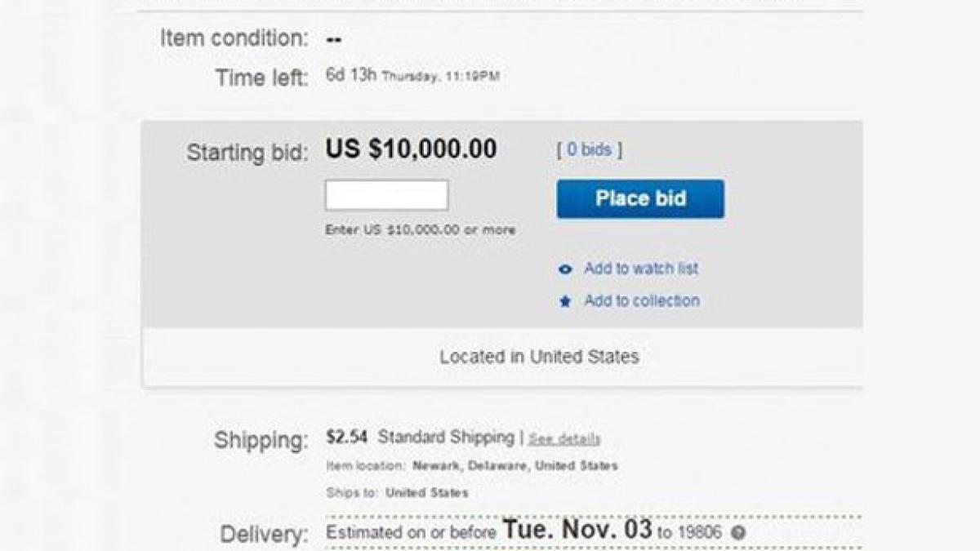The image size is (980, 551).
Task: Click the "Newark, Delaware, United States" item location
Action: click(515, 466)
